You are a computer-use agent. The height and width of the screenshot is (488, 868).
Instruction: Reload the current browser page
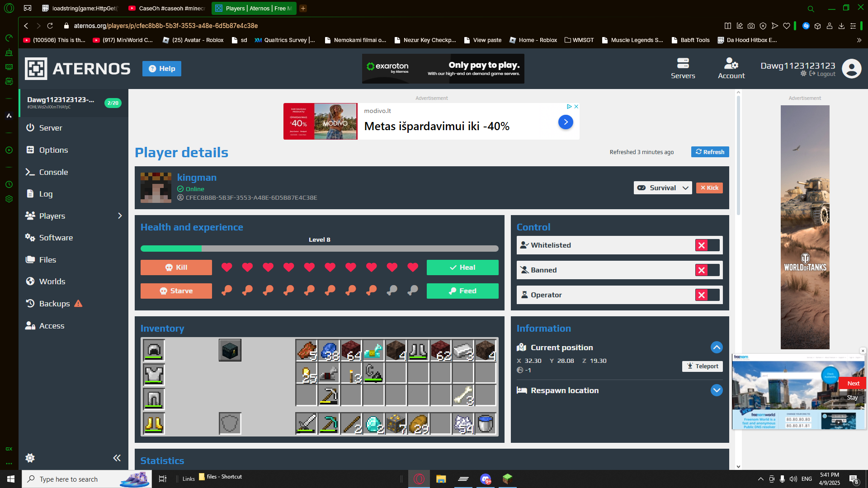(x=50, y=26)
